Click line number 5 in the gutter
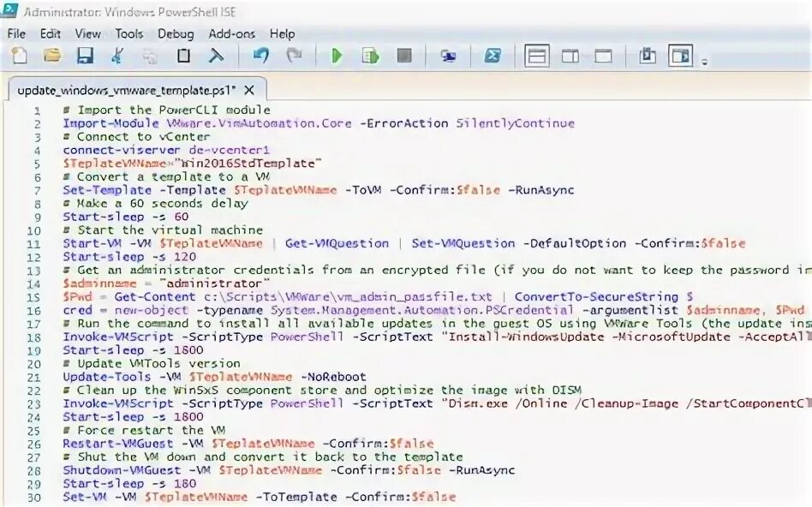The width and height of the screenshot is (812, 507). coord(37,164)
